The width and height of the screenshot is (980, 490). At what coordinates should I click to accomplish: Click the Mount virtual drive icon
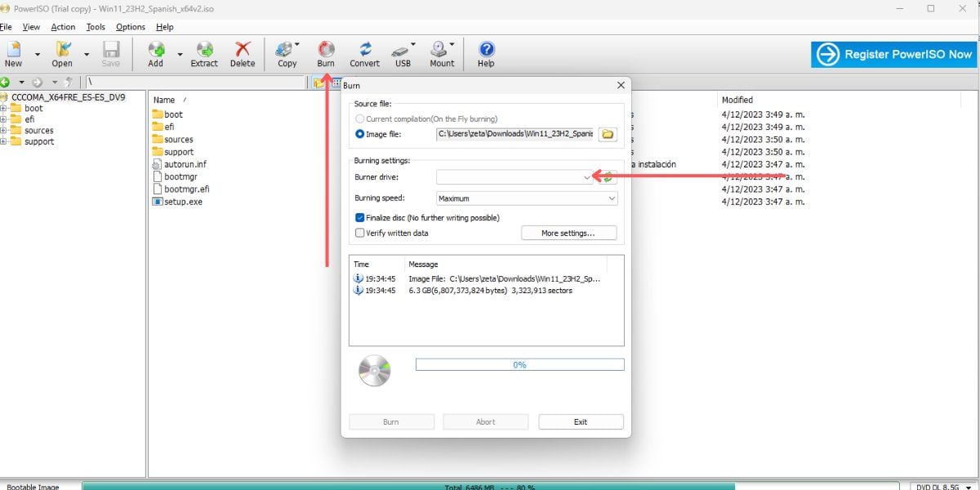(440, 51)
